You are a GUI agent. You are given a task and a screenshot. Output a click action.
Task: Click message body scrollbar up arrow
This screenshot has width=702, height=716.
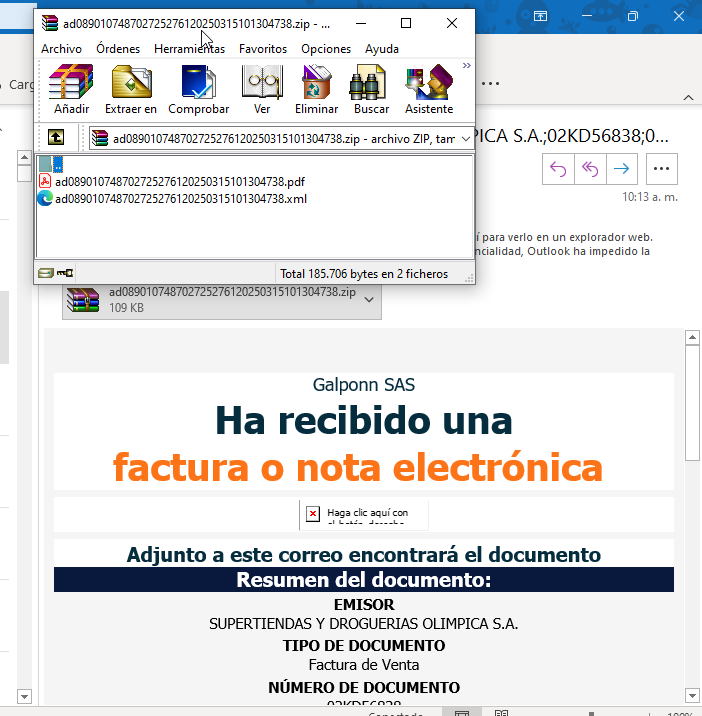[692, 337]
